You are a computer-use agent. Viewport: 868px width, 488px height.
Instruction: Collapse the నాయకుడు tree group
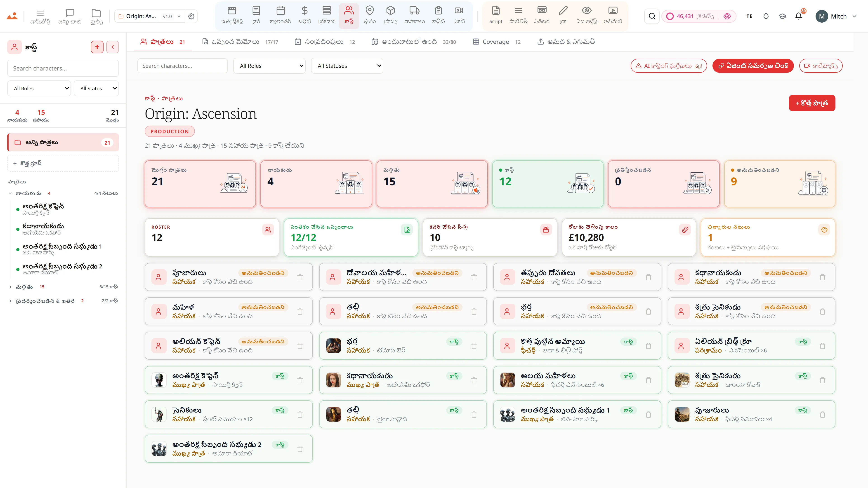(10, 193)
